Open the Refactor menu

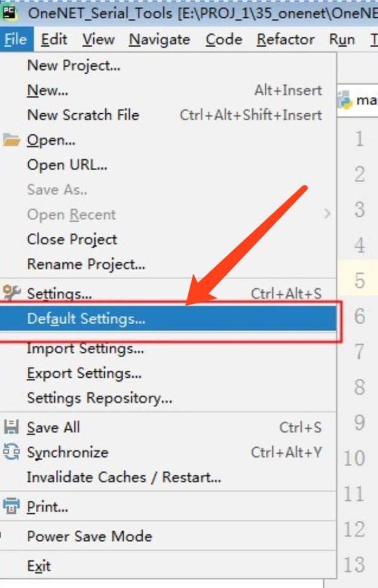[285, 40]
